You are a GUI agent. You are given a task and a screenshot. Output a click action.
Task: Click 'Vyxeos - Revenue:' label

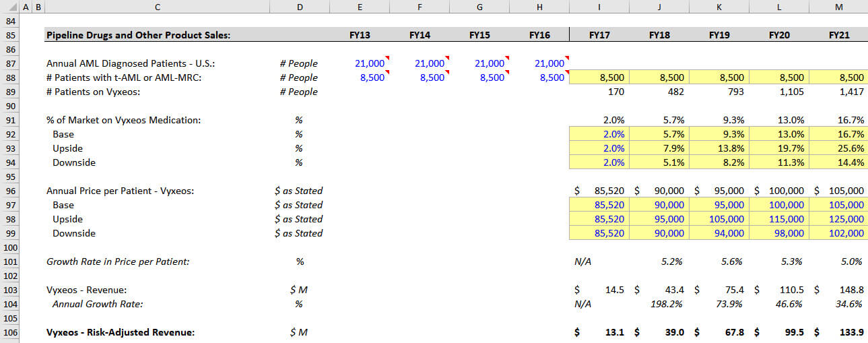tap(86, 290)
